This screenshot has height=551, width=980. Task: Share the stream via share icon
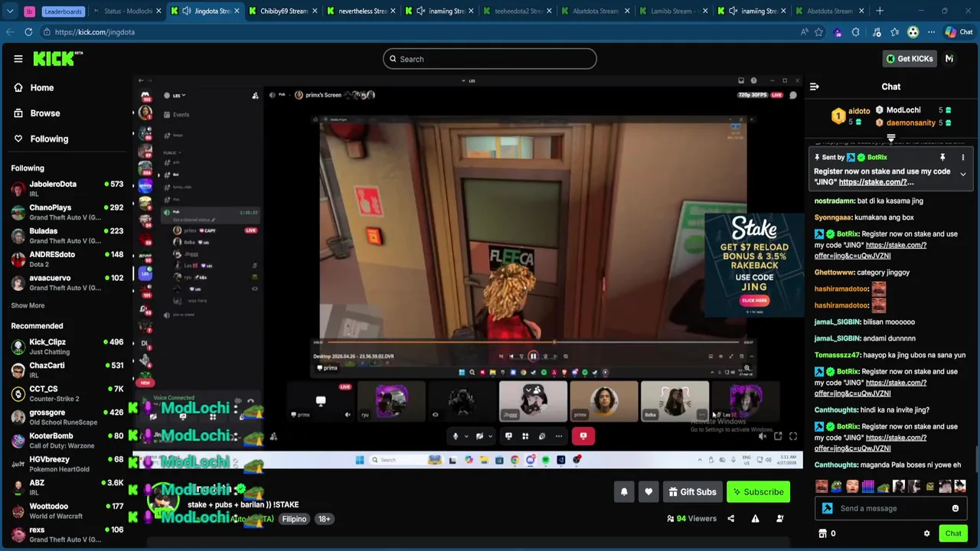730,519
